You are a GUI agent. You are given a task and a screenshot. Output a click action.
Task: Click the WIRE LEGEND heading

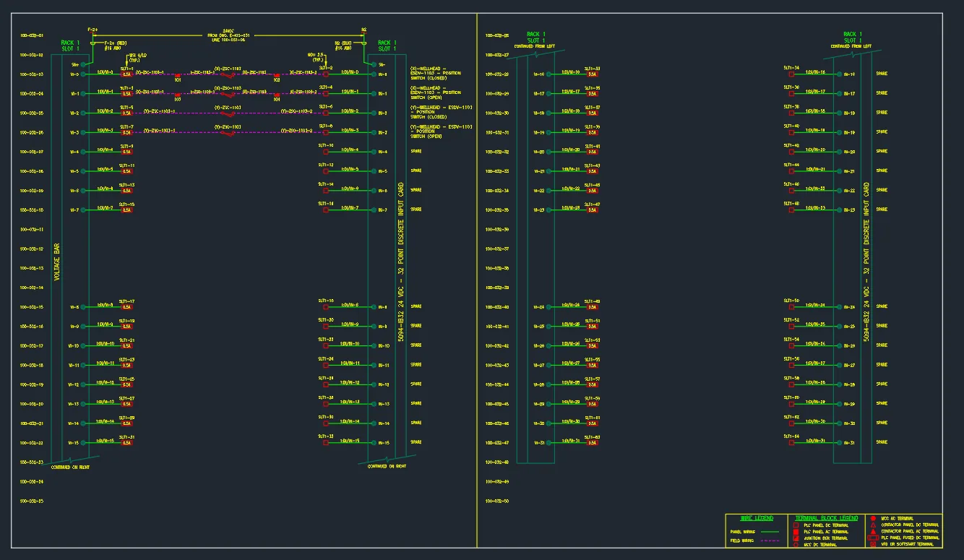(757, 518)
